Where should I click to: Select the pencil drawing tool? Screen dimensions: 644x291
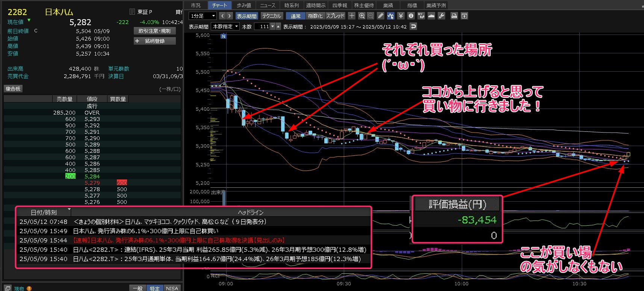point(381,16)
